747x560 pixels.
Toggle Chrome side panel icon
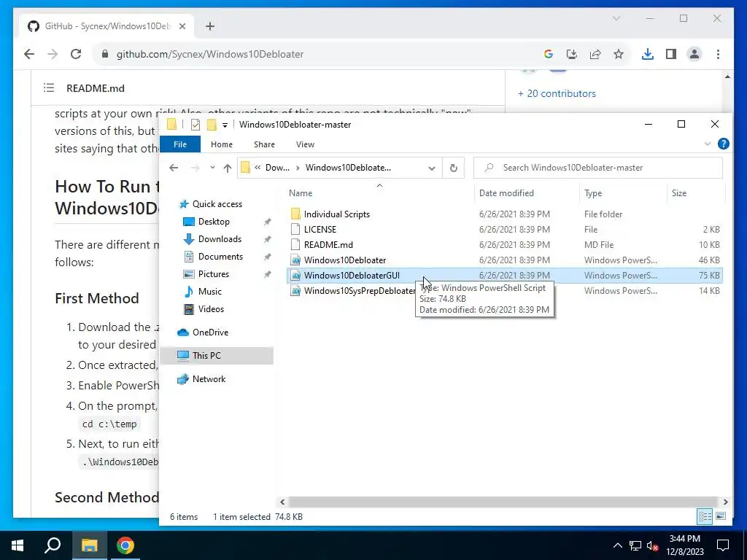[x=671, y=54]
